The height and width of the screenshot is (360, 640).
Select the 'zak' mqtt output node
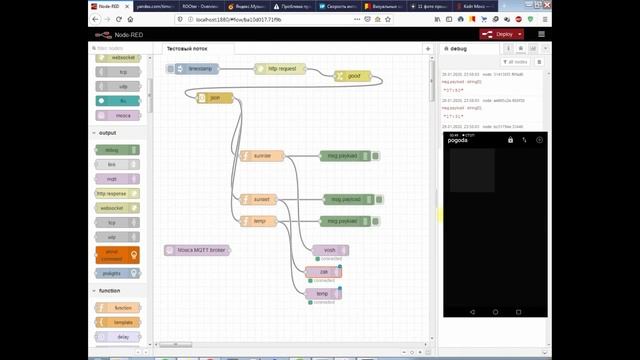[x=323, y=272]
